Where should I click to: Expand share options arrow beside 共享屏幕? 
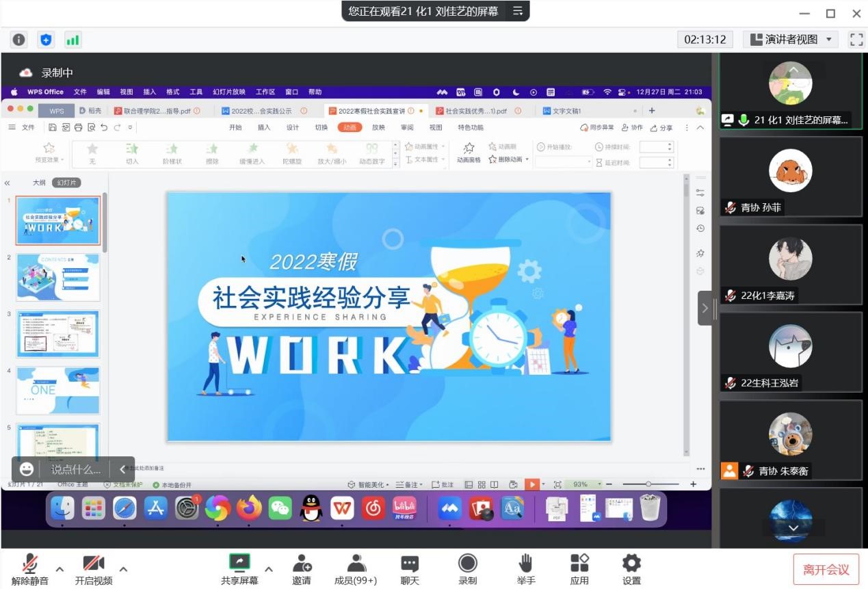coord(269,569)
